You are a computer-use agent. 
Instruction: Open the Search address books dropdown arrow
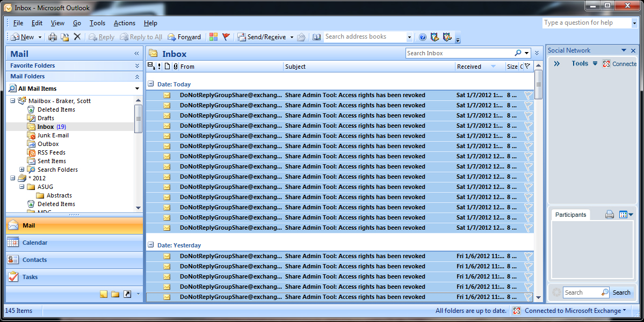(409, 38)
